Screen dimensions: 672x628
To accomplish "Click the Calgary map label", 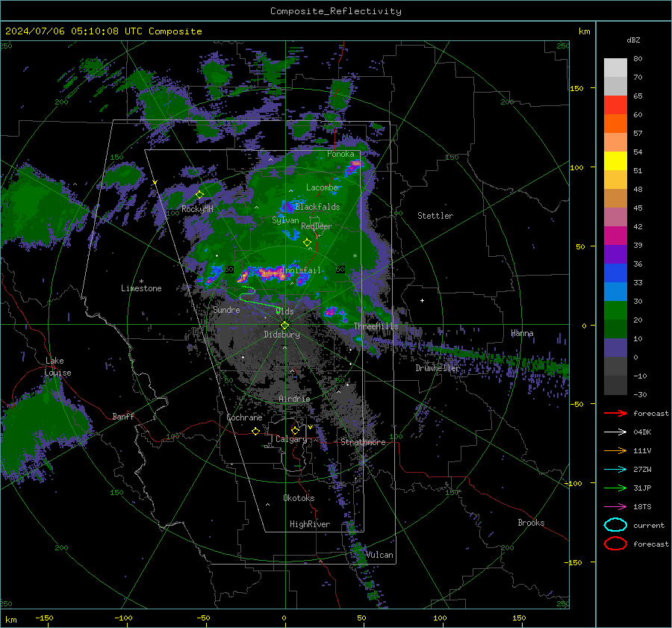I will point(291,439).
